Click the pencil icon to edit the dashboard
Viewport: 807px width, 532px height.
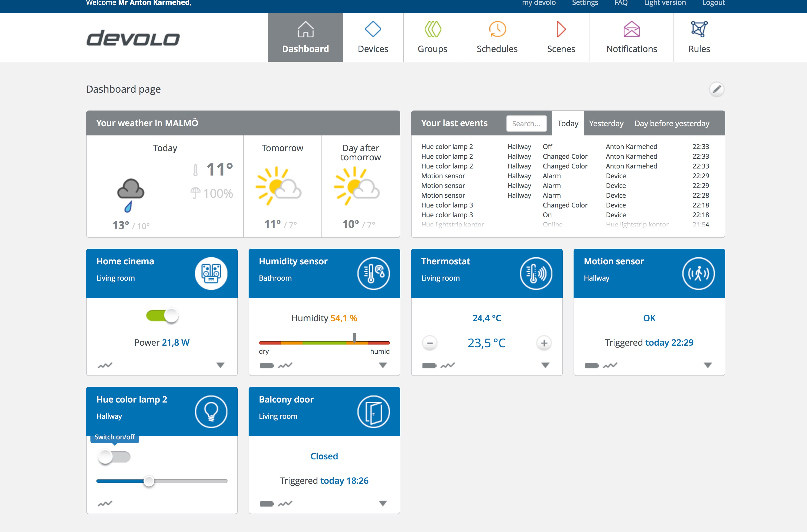pyautogui.click(x=717, y=89)
